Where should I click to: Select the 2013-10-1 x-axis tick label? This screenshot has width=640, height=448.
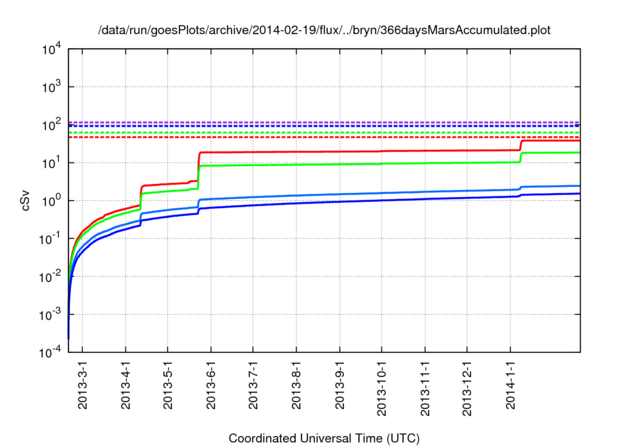pos(382,386)
